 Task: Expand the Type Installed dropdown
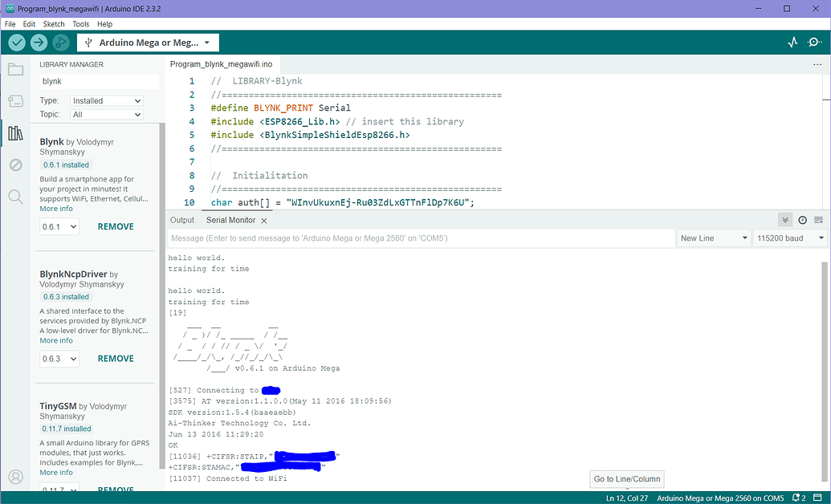point(107,100)
